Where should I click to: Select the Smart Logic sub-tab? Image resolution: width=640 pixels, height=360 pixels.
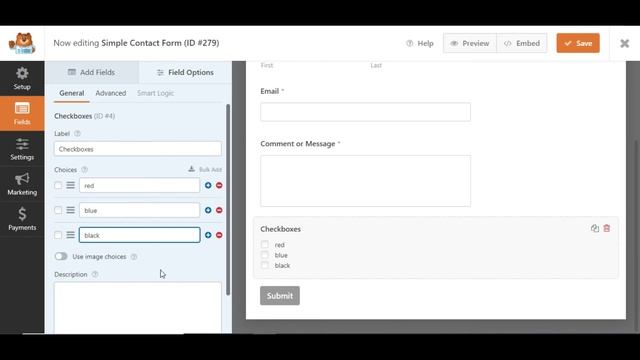tap(156, 93)
